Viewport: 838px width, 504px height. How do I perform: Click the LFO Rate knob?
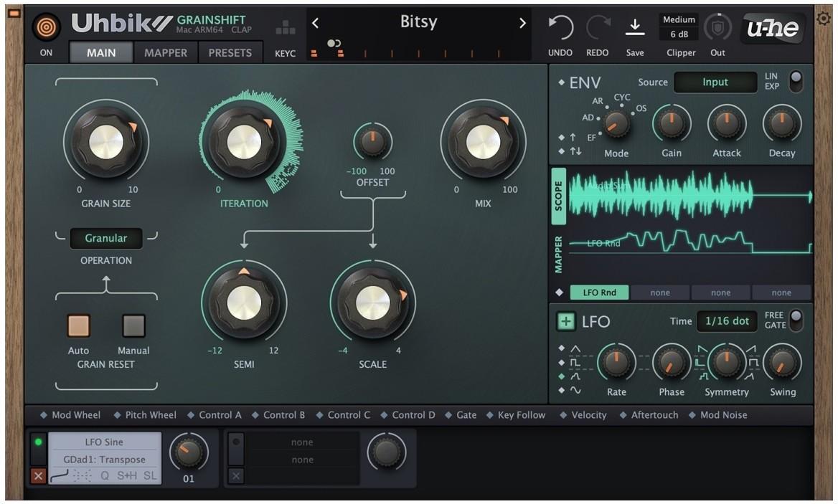[x=616, y=363]
